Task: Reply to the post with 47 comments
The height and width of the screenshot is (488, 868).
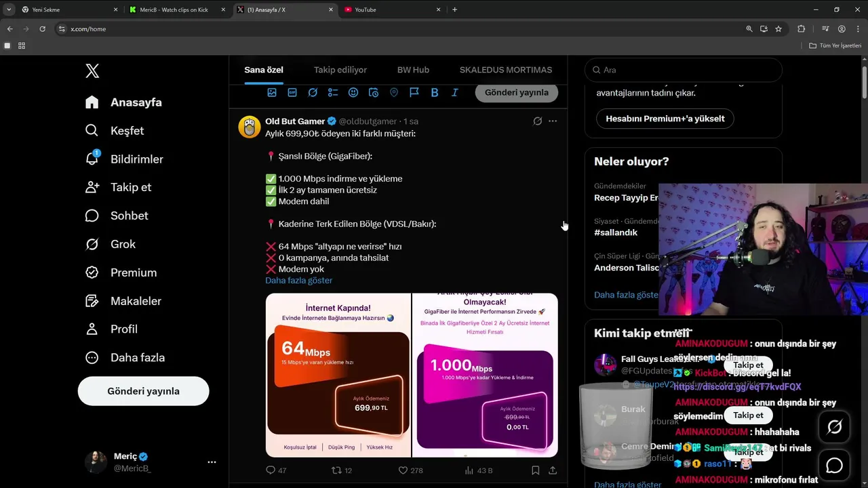Action: pyautogui.click(x=276, y=470)
